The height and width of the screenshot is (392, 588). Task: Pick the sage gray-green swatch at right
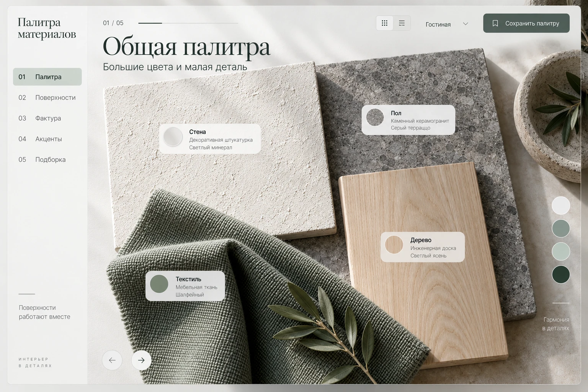point(561,229)
